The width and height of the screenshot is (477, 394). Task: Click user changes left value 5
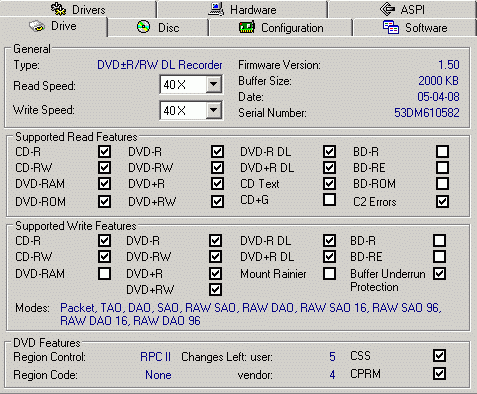332,357
